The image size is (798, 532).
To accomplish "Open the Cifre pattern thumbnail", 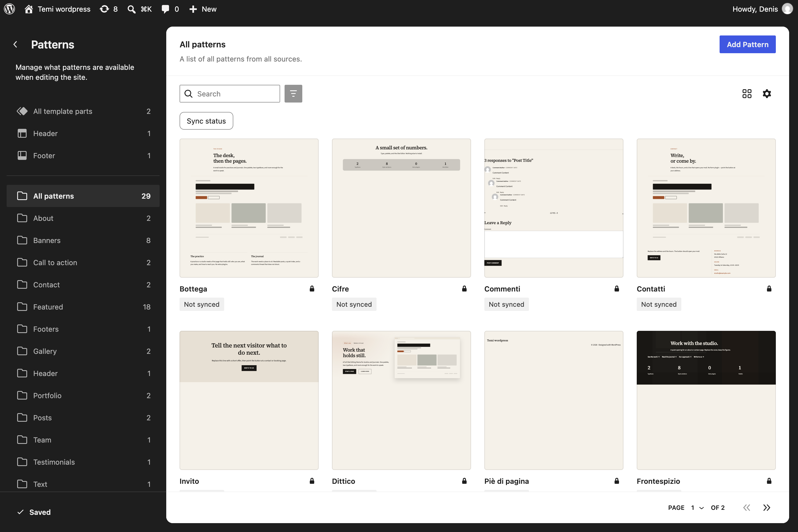I will click(401, 208).
